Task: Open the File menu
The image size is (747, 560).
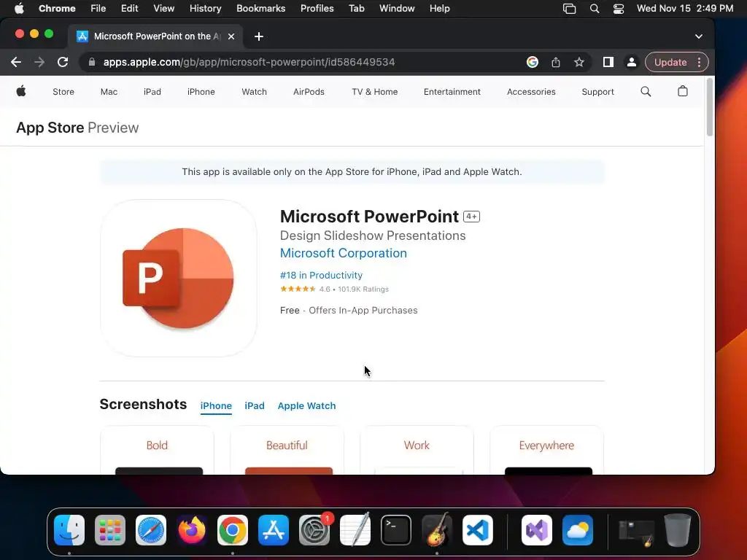Action: click(x=98, y=9)
